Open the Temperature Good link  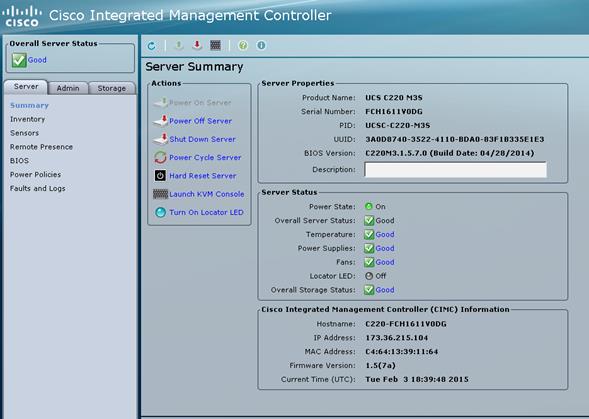click(385, 234)
